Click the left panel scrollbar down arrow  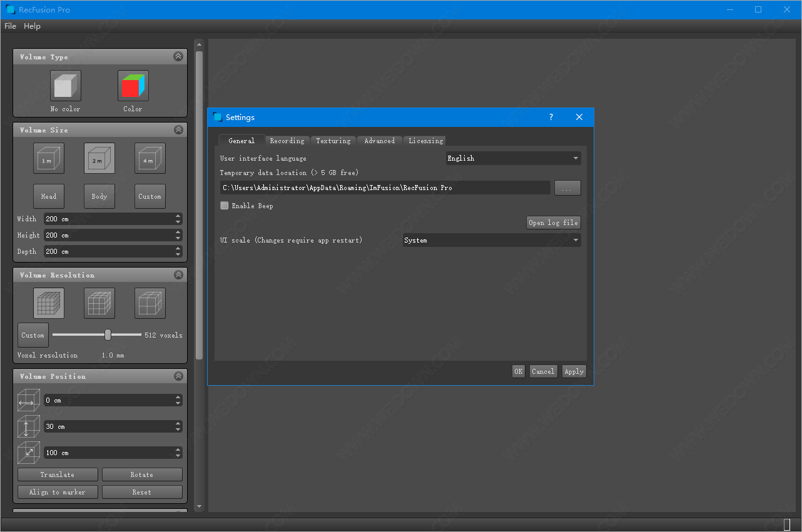[x=200, y=507]
